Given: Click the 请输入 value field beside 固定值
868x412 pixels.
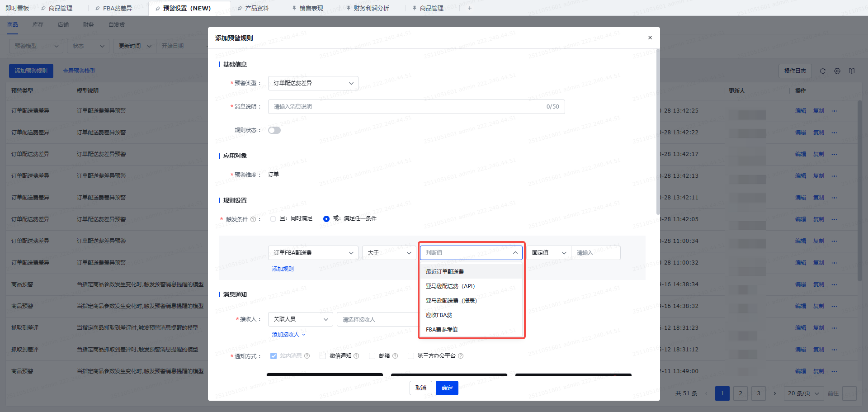Looking at the screenshot, I should click(596, 253).
